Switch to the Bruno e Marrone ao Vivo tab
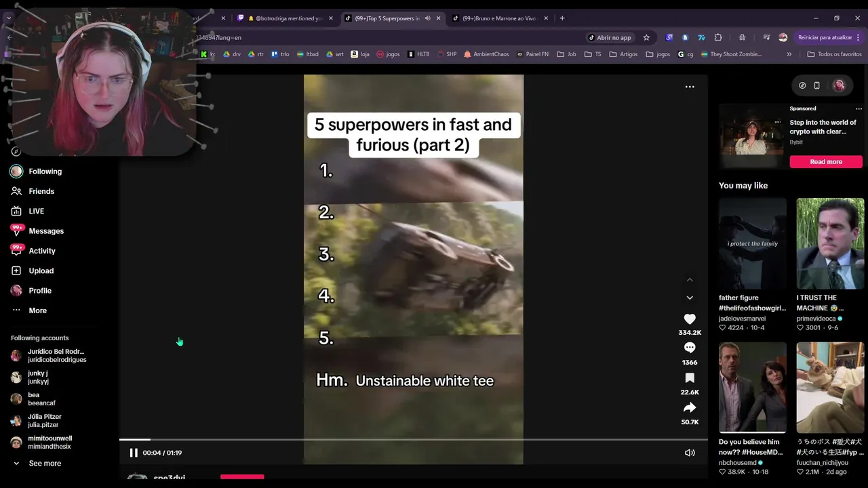The height and width of the screenshot is (488, 868). point(498,18)
